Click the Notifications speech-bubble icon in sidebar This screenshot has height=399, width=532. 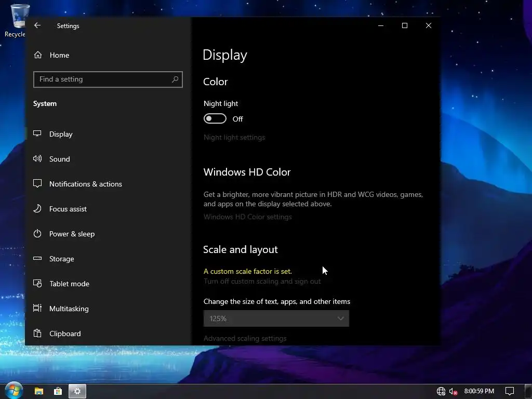[x=37, y=183]
